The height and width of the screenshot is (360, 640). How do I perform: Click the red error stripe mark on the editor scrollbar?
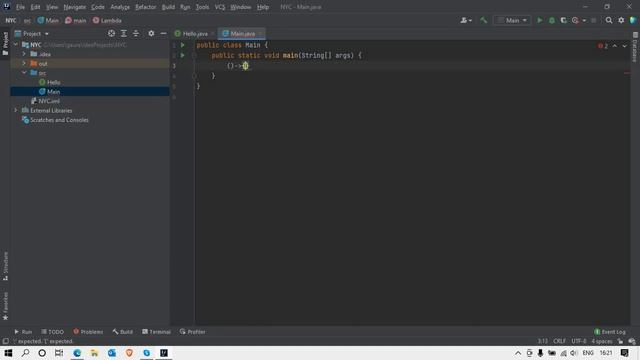pos(627,73)
